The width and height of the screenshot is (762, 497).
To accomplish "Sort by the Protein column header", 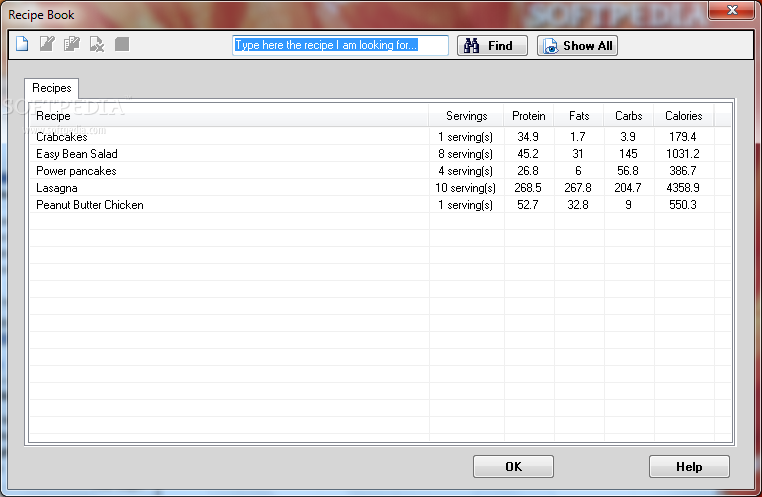I will 529,116.
